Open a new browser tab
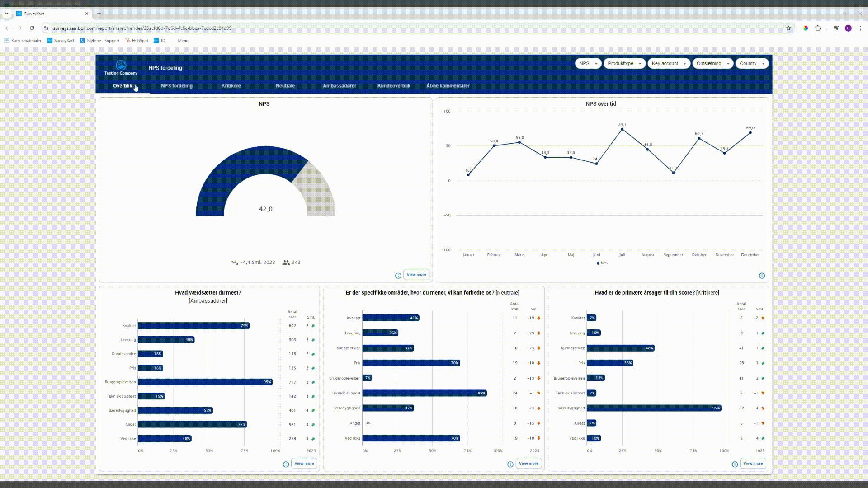Screen dimensions: 868x488 [99, 14]
